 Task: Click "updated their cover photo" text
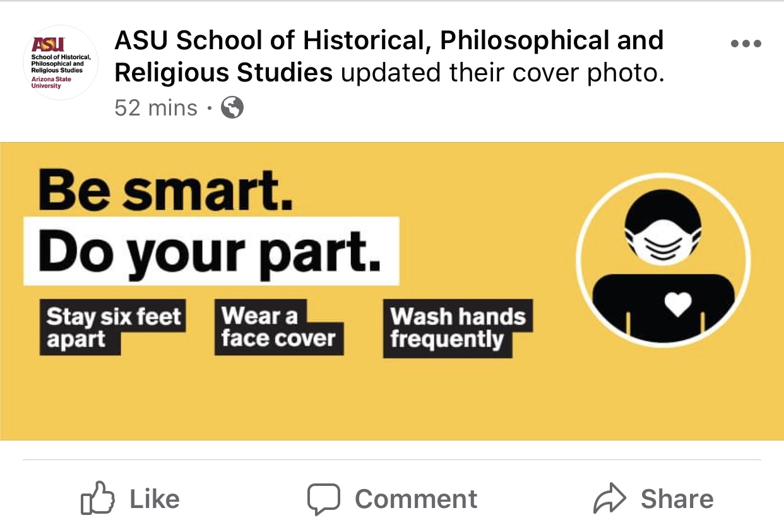(x=502, y=74)
